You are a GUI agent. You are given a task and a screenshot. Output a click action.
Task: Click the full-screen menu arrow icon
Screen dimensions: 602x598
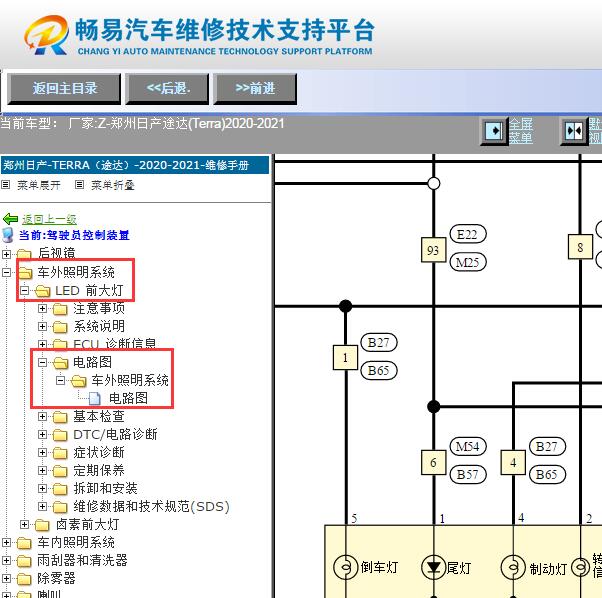coord(494,131)
